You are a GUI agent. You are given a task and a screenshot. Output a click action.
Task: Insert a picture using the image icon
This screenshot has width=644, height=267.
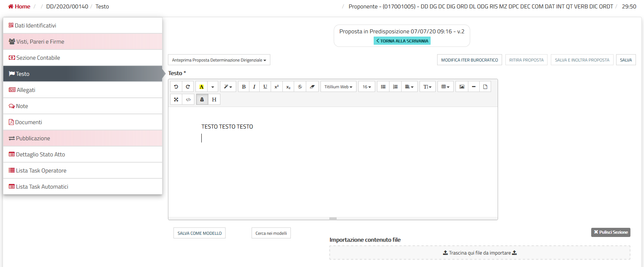(x=462, y=87)
